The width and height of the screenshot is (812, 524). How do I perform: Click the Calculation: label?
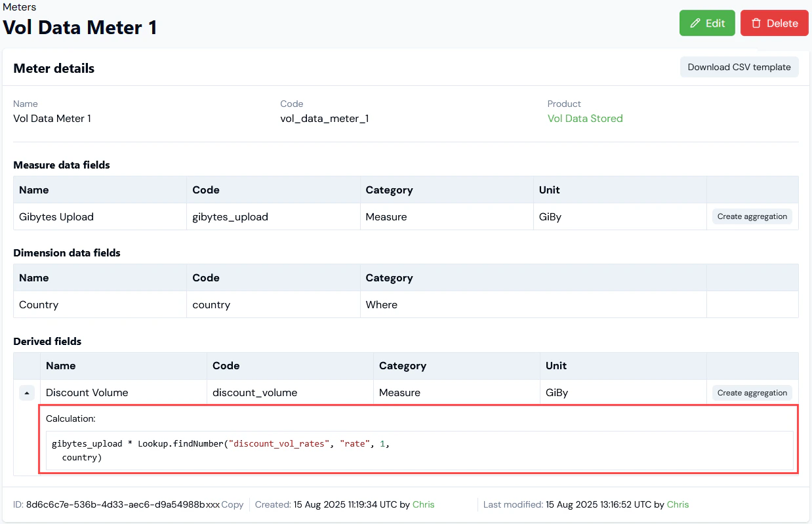coord(71,418)
